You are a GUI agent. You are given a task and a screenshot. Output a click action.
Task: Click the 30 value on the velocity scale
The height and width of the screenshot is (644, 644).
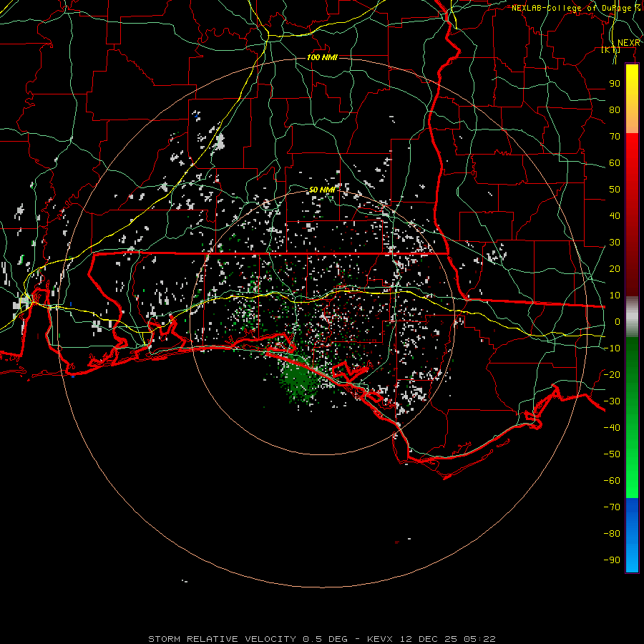click(x=615, y=243)
